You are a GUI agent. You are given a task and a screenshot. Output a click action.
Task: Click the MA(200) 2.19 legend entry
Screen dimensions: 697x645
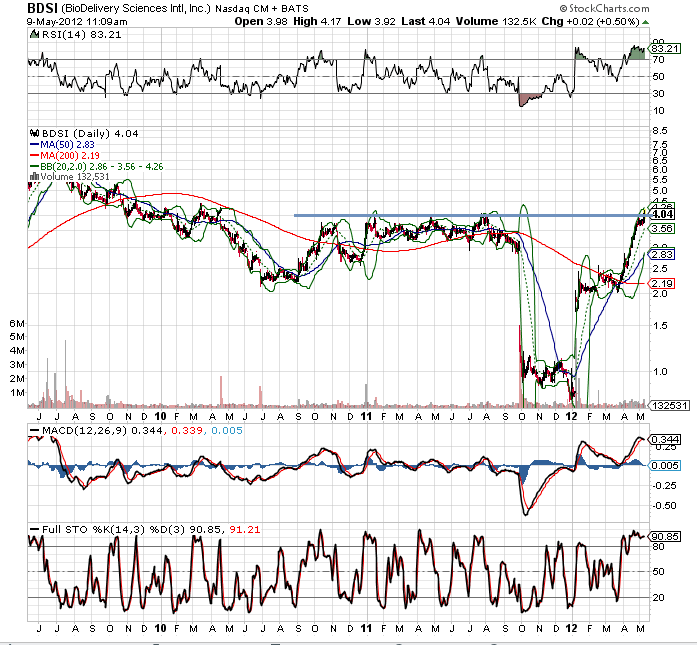click(64, 155)
